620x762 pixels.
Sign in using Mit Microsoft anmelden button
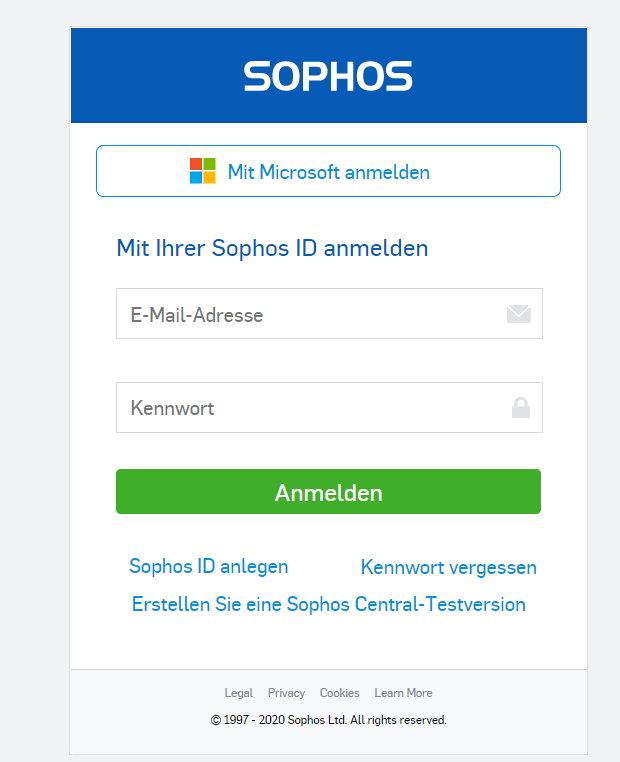pyautogui.click(x=328, y=171)
